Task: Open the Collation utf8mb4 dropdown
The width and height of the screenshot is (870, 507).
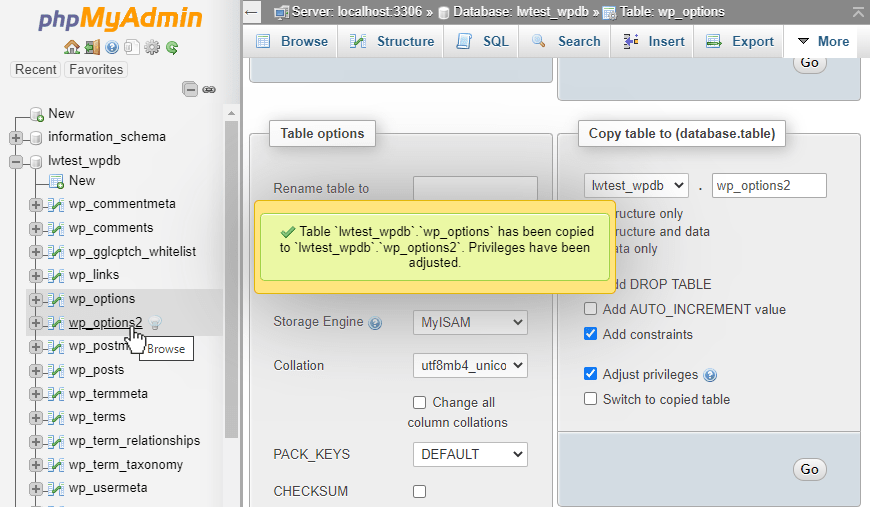Action: click(x=470, y=366)
